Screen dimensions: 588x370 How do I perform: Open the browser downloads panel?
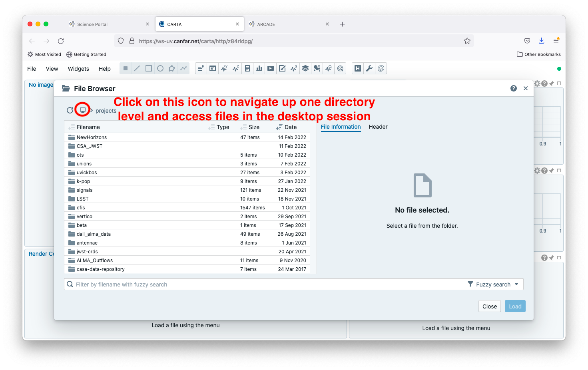pyautogui.click(x=541, y=41)
